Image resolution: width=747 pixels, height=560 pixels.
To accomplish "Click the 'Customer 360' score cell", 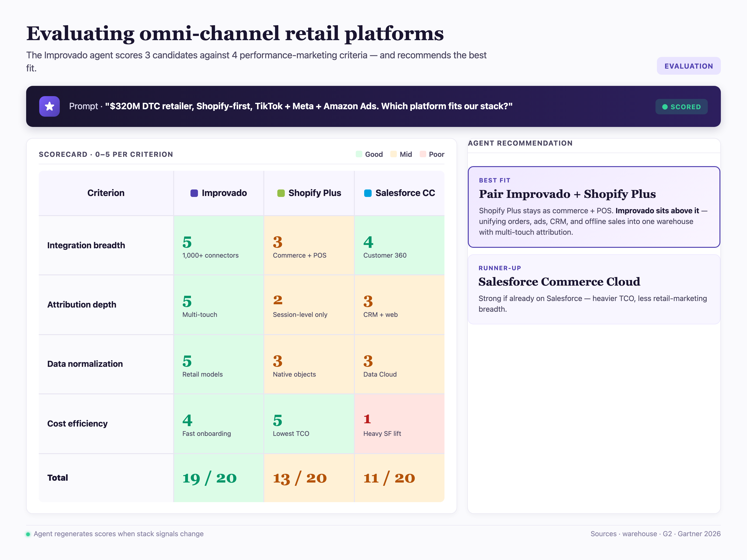I will point(399,245).
